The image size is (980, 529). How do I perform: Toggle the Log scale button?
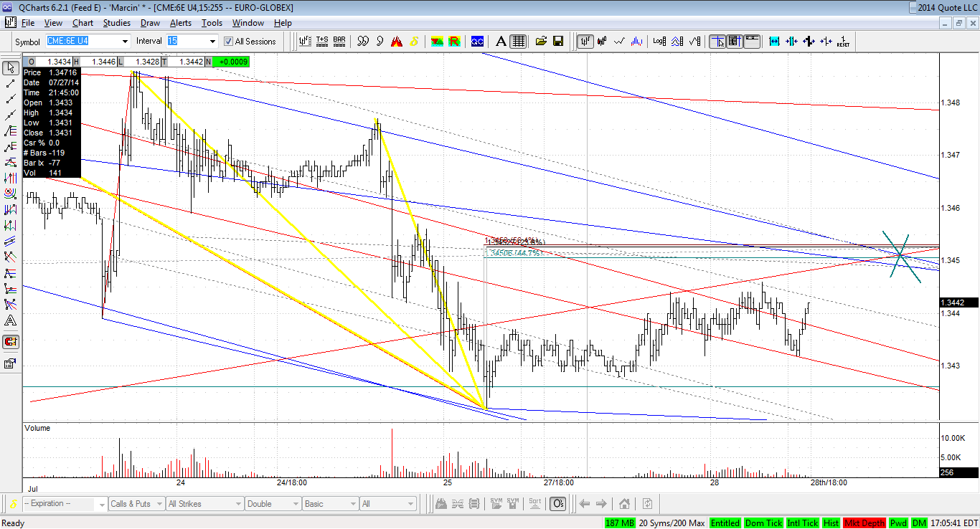coord(659,41)
